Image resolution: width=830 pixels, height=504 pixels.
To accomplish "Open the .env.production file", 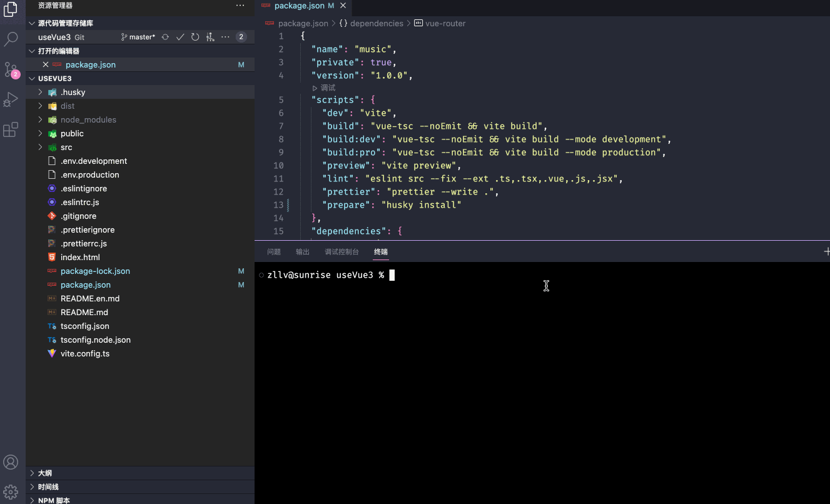I will click(x=140, y=174).
